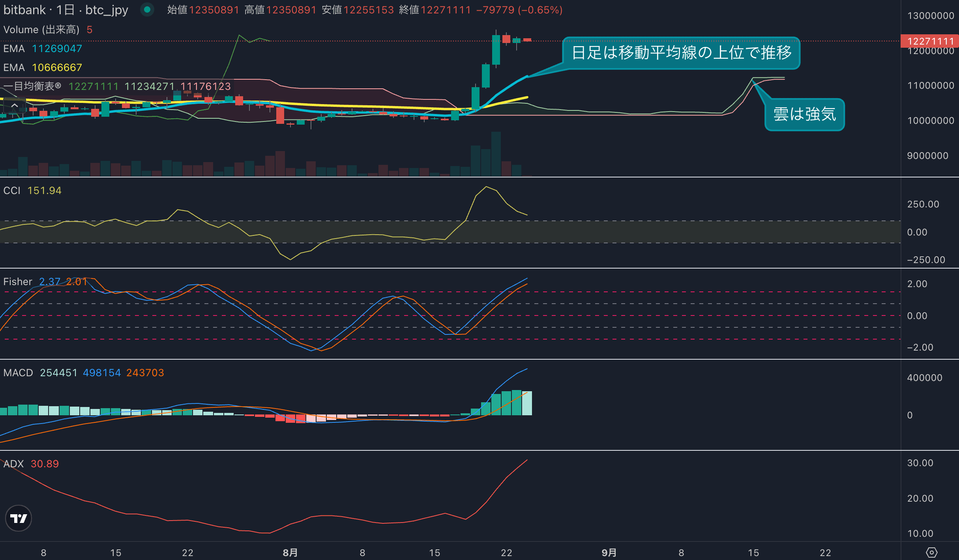Select the EMA 11269047 indicator legend
The image size is (959, 560).
pyautogui.click(x=43, y=49)
